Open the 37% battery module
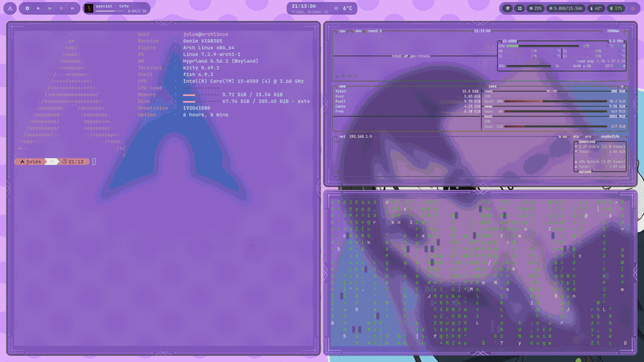The width and height of the screenshot is (644, 362). point(616,8)
